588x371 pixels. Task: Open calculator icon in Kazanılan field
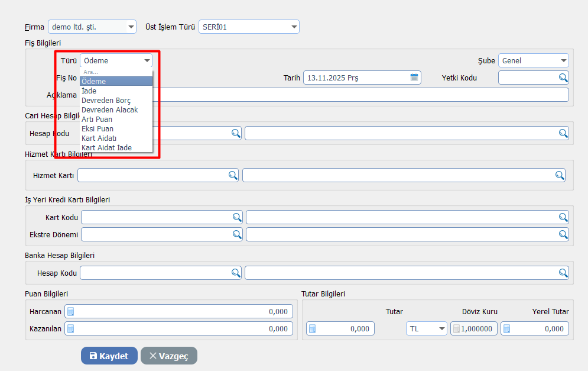[x=70, y=329]
